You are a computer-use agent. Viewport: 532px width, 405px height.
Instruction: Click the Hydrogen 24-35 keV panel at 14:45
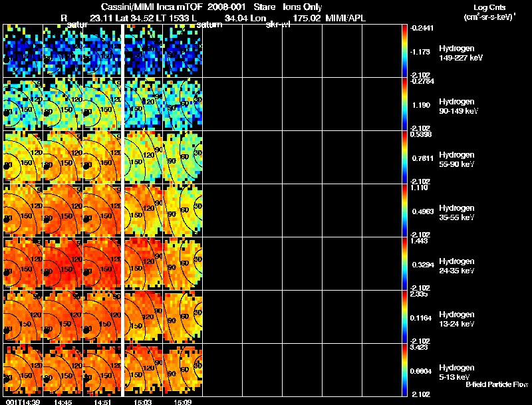tap(63, 264)
